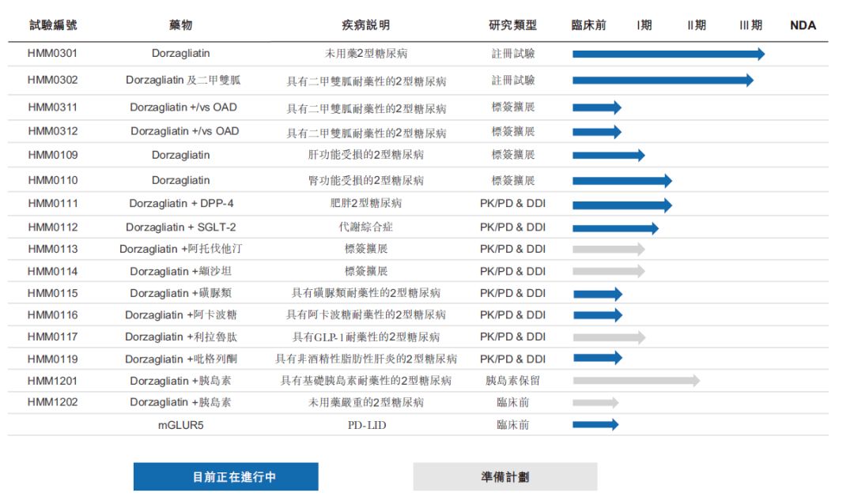Click the 準備計劃 grey legend button
This screenshot has height=504, width=854.
point(504,477)
